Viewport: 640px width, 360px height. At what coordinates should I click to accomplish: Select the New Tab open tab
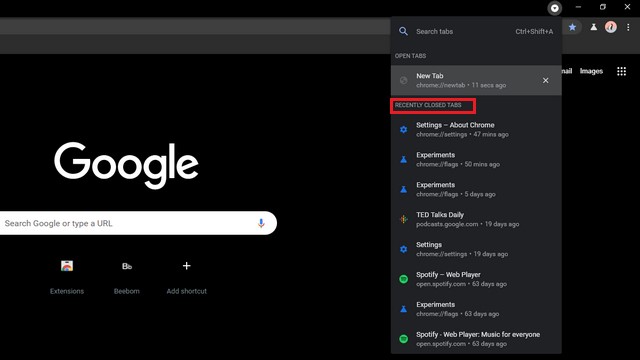[x=476, y=80]
